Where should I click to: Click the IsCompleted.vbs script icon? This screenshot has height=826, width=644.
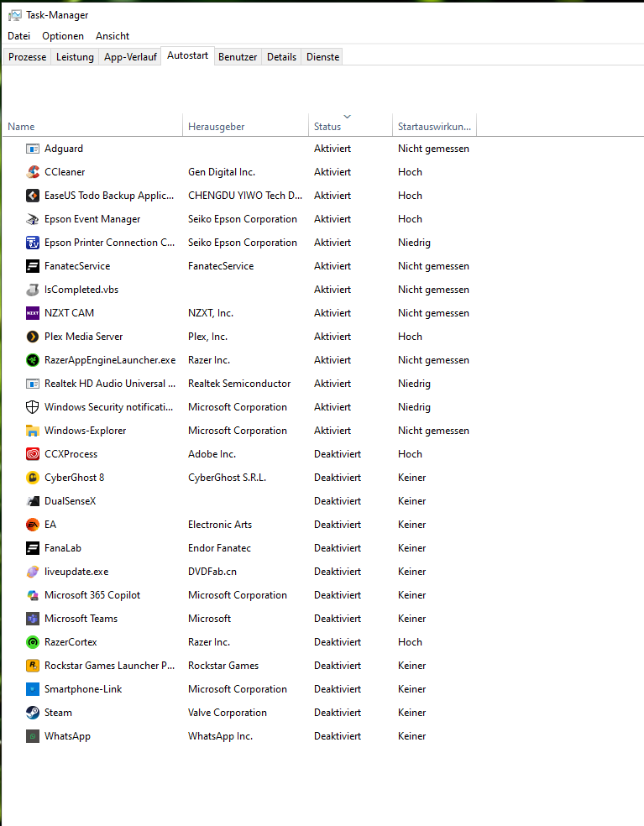33,290
